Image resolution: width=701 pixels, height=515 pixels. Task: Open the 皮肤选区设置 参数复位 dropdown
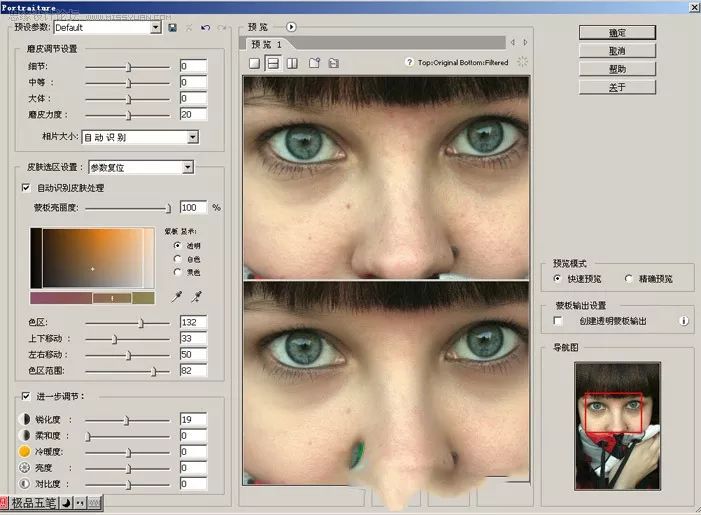(x=187, y=167)
